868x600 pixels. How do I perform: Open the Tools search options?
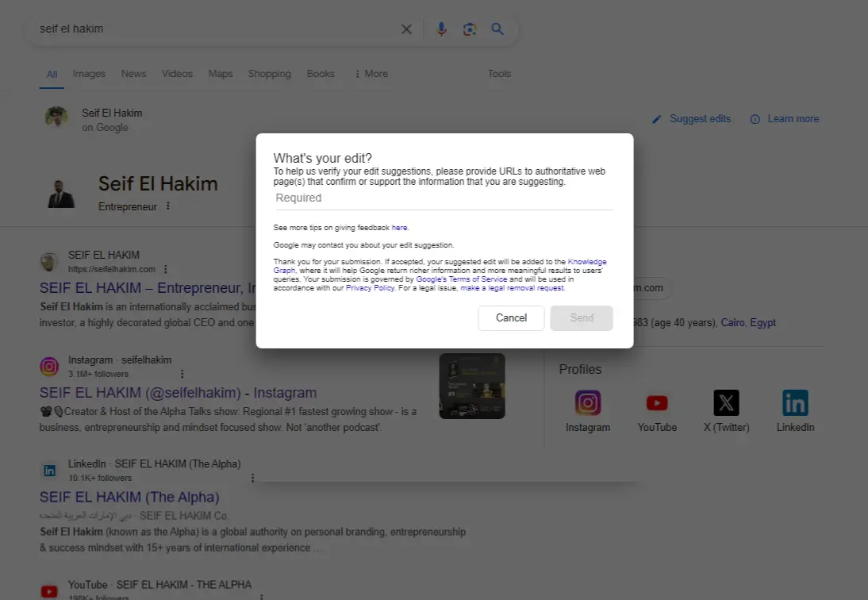coord(499,74)
